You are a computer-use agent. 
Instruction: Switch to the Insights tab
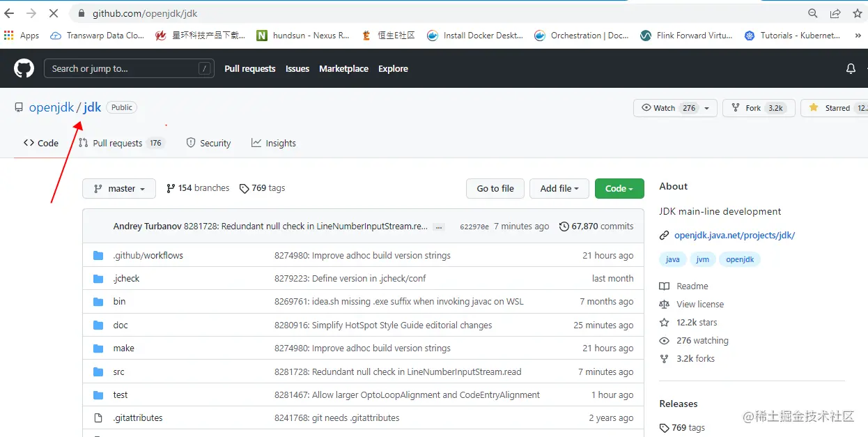[274, 143]
